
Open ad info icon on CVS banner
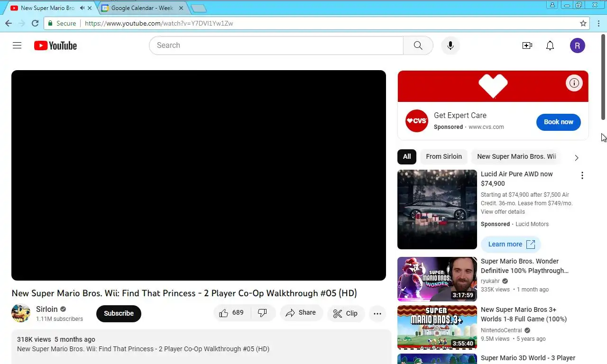pos(574,83)
